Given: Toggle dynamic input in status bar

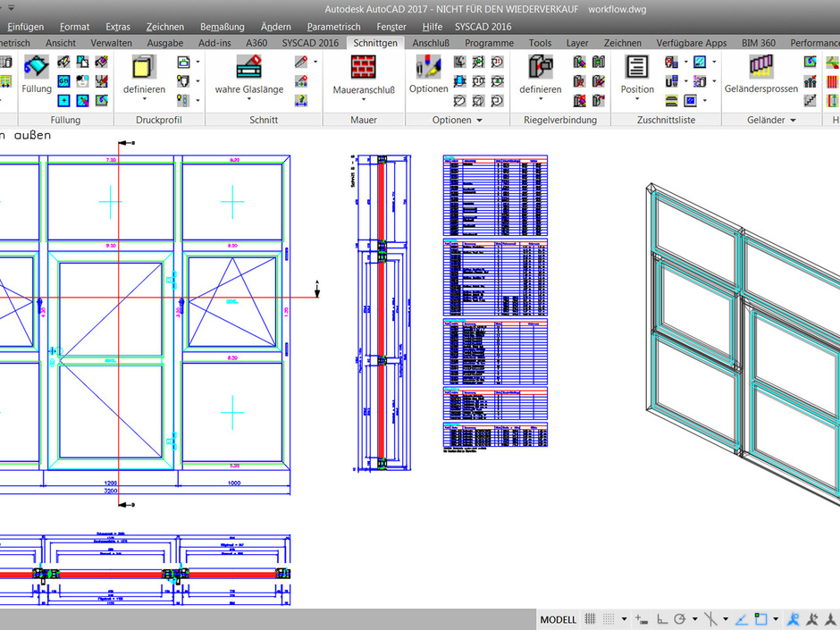Looking at the screenshot, I should [x=641, y=619].
